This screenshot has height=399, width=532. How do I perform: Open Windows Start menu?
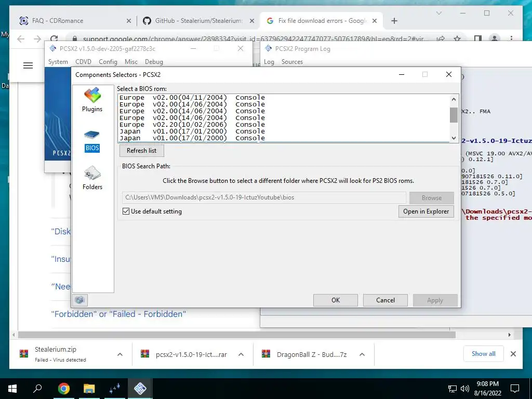click(12, 388)
